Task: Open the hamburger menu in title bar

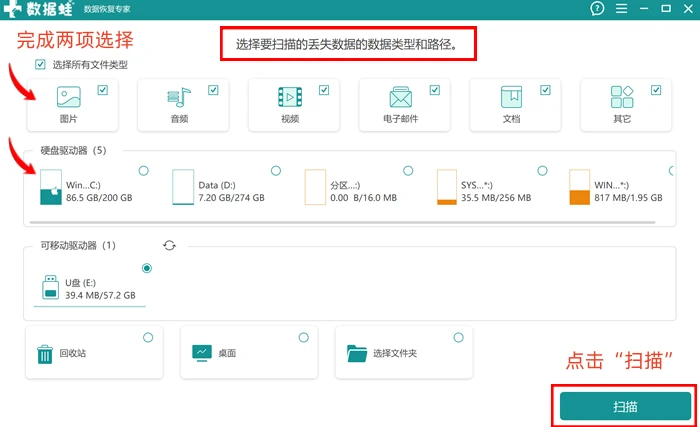Action: click(621, 8)
